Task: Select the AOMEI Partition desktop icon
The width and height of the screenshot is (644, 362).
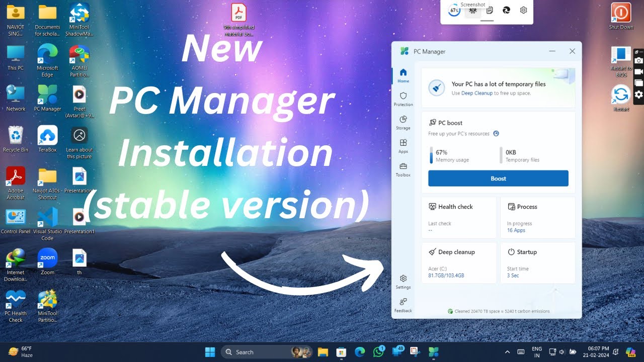Action: (x=79, y=60)
